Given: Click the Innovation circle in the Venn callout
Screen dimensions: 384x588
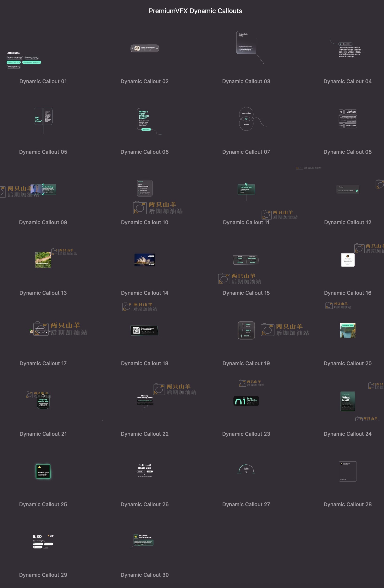Looking at the screenshot, I should pos(246,114).
